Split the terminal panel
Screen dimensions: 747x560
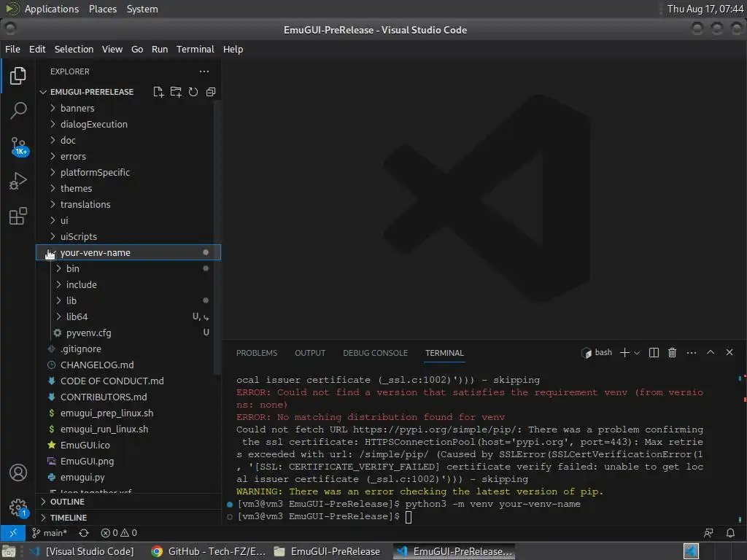pos(654,352)
